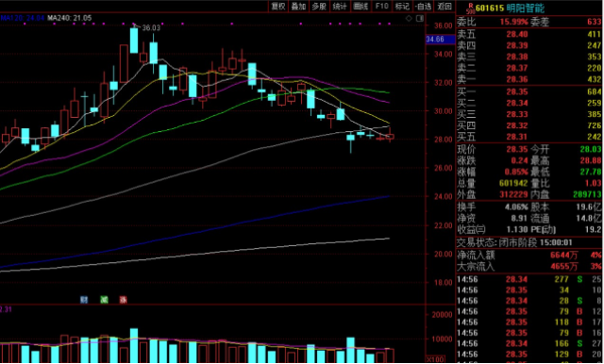Image resolution: width=604 pixels, height=364 pixels.
Task: Toggle 标记 stock marker
Action: pos(402,7)
